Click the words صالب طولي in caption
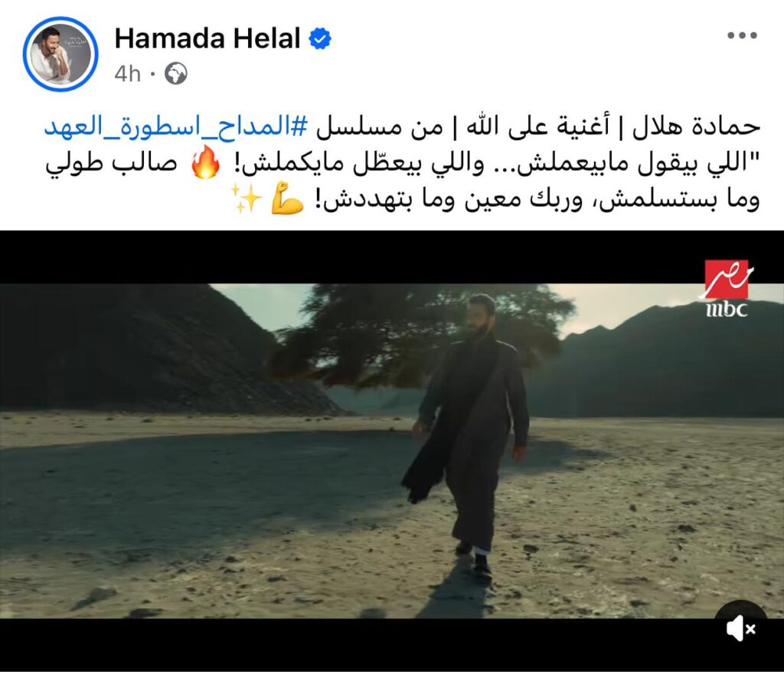Screen dimensions: 784x675 (111, 164)
